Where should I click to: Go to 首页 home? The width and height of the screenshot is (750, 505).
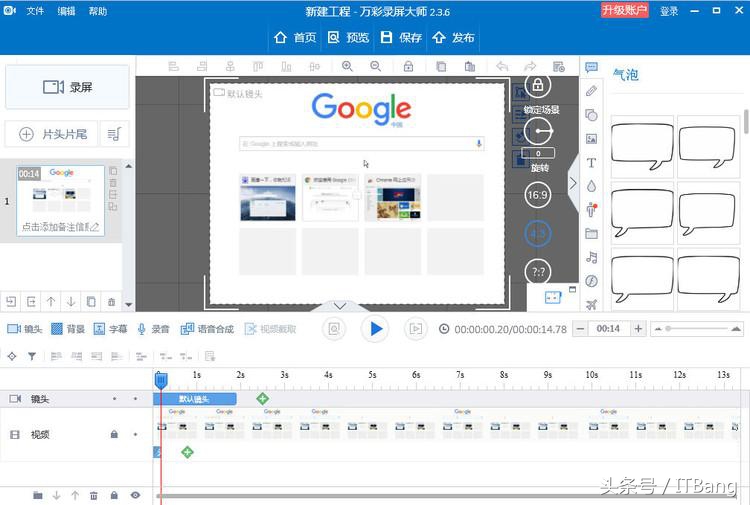(x=295, y=37)
